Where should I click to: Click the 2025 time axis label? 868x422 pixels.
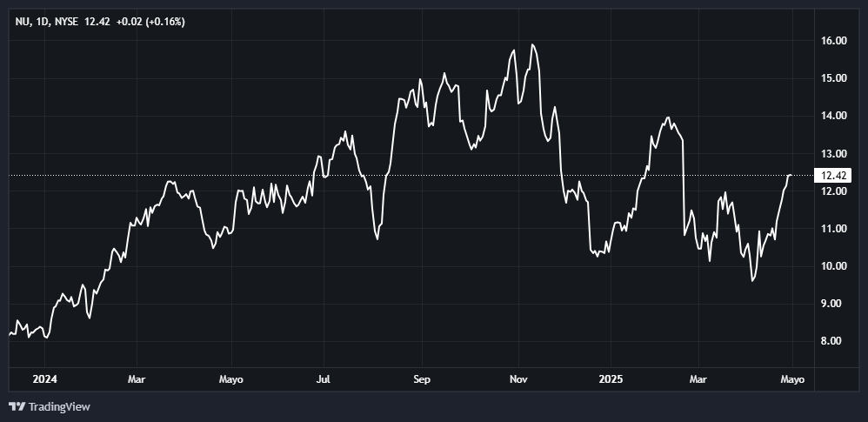tap(611, 380)
